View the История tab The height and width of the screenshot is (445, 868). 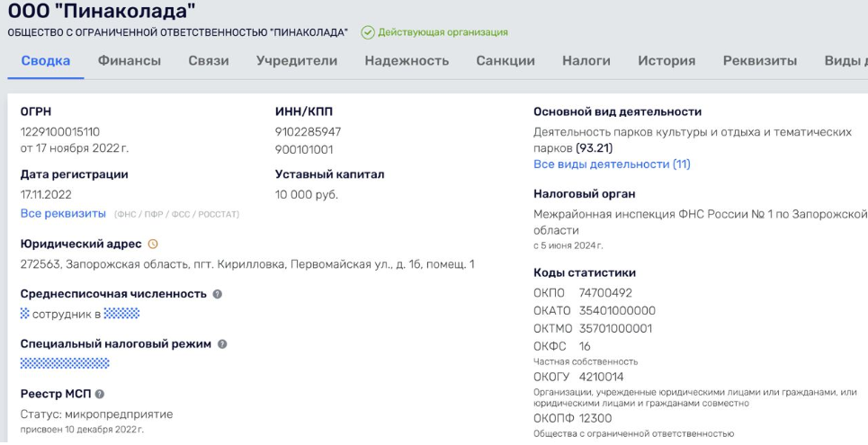pyautogui.click(x=667, y=61)
